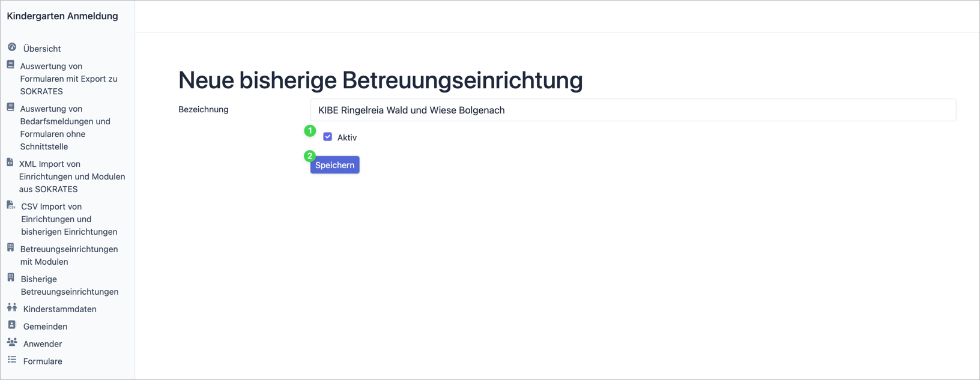The image size is (980, 380).
Task: Click the Formulare list icon
Action: click(12, 360)
